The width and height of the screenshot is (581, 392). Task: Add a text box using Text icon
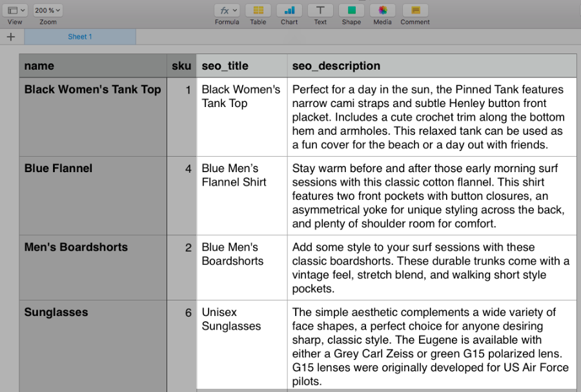coord(320,10)
